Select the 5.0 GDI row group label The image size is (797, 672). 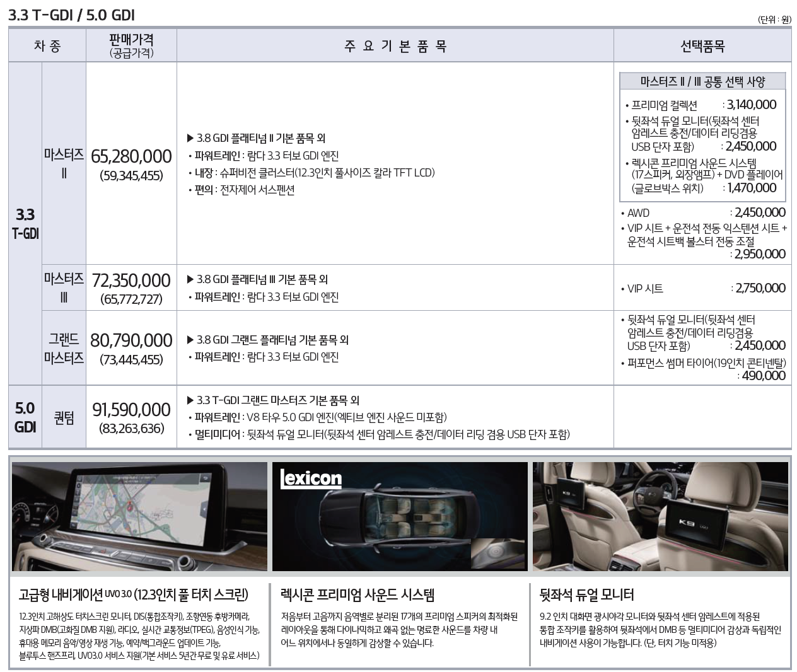click(25, 417)
